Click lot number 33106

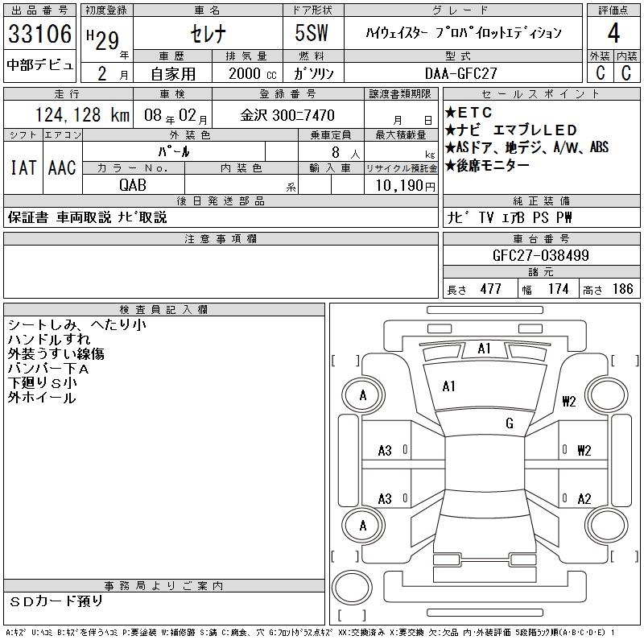[x=39, y=33]
